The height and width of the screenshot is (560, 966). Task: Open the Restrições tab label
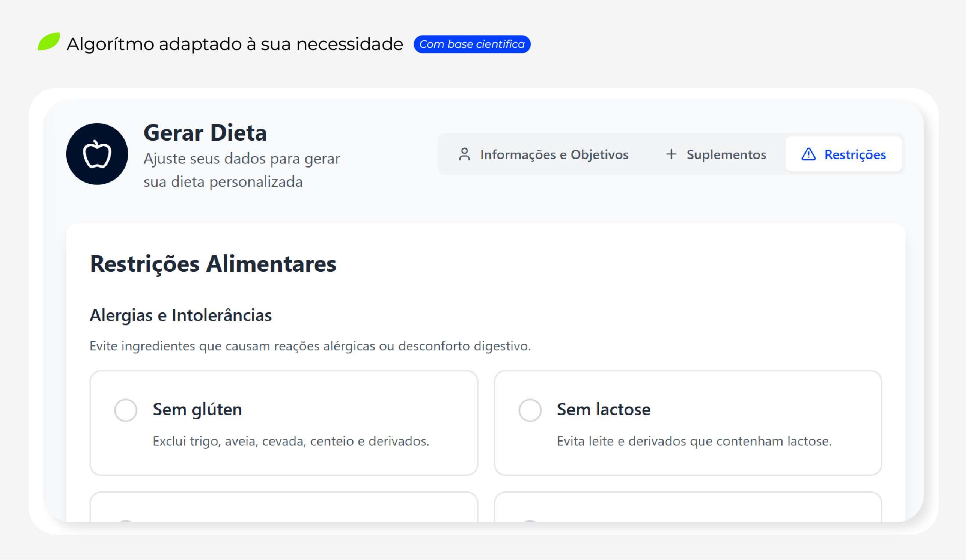855,154
